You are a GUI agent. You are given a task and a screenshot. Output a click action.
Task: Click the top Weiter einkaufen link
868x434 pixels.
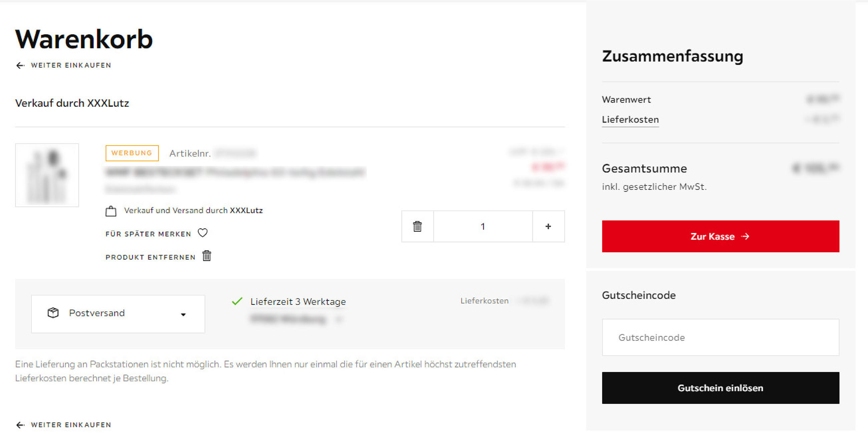(71, 65)
